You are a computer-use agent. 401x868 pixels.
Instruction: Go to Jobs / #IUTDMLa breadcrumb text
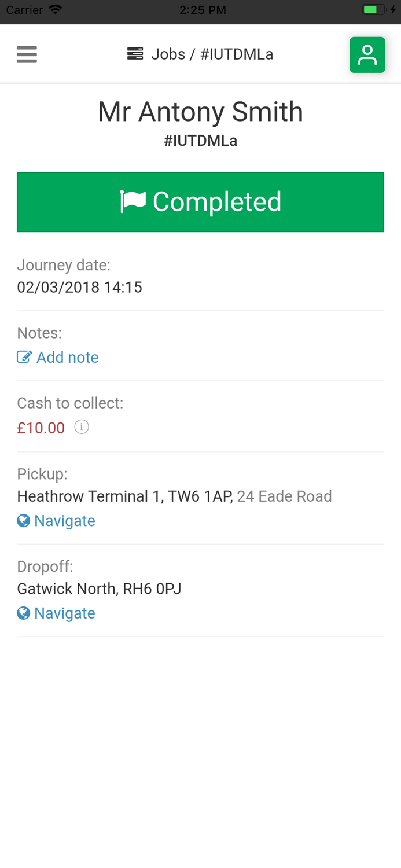pyautogui.click(x=212, y=54)
